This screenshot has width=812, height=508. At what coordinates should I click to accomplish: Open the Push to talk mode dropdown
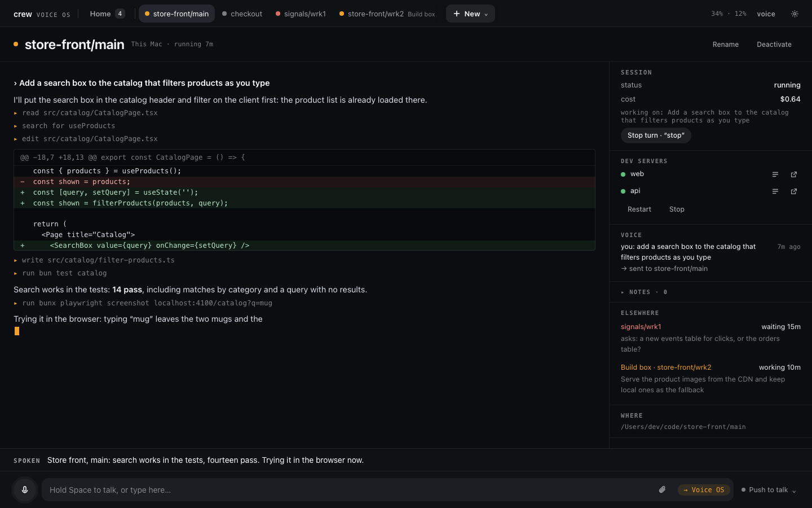click(x=769, y=490)
